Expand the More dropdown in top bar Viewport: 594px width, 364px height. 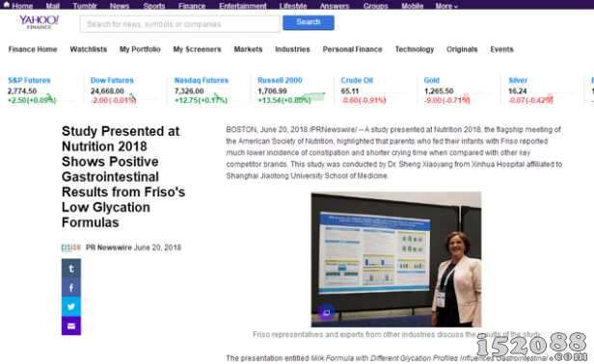click(446, 6)
